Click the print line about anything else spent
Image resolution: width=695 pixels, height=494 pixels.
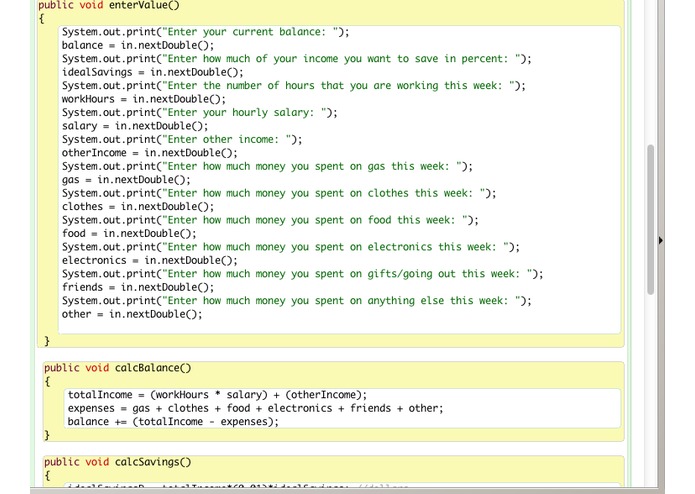pos(297,300)
